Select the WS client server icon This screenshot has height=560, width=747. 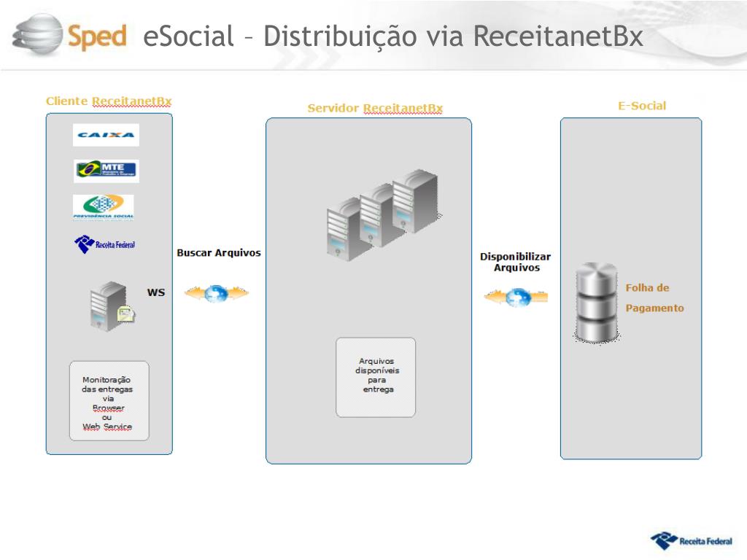(x=112, y=306)
